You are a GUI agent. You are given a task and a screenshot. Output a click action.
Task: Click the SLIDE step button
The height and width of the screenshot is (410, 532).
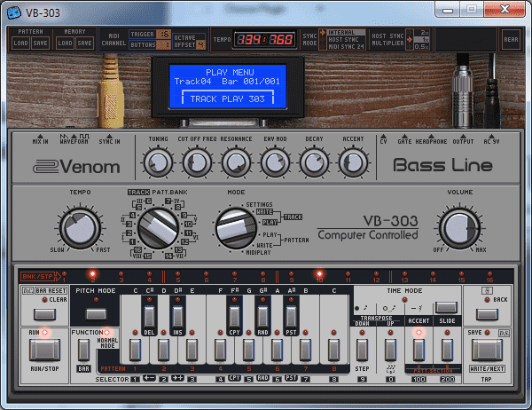point(447,350)
